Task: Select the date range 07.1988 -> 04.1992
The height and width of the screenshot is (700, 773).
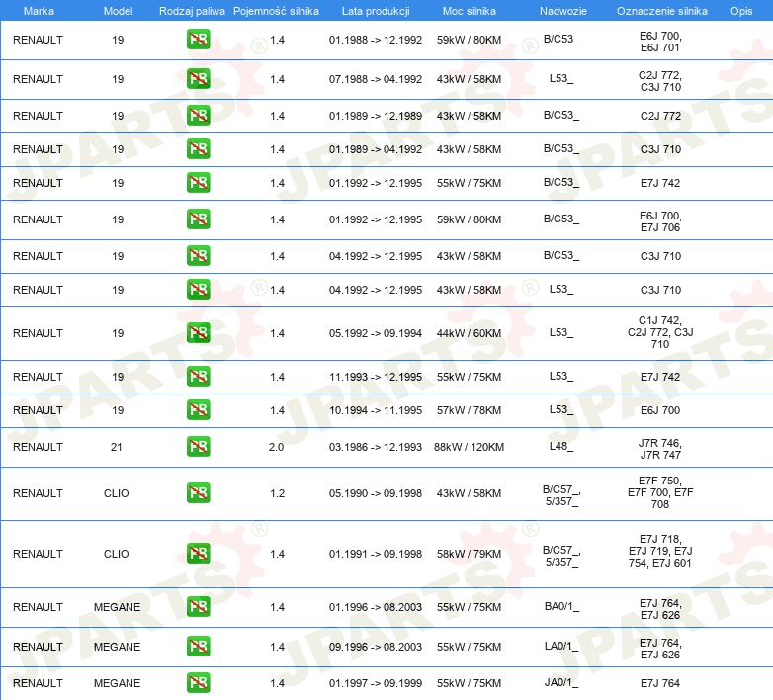Action: click(376, 79)
